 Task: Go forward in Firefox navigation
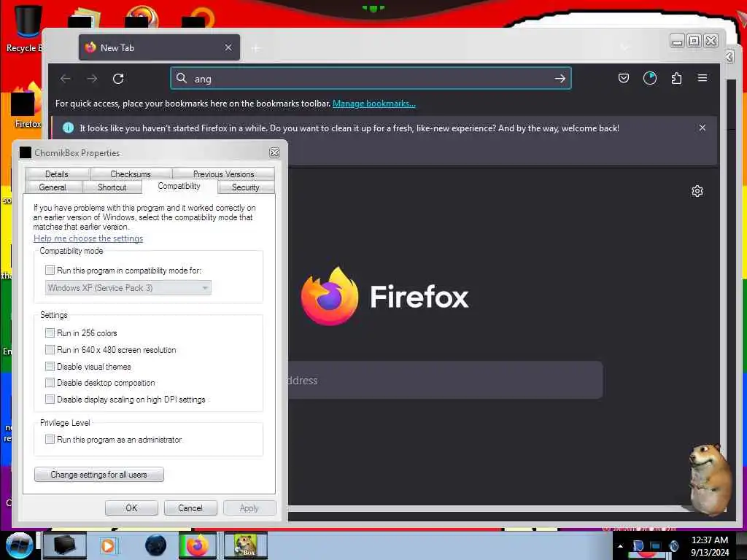pos(92,79)
